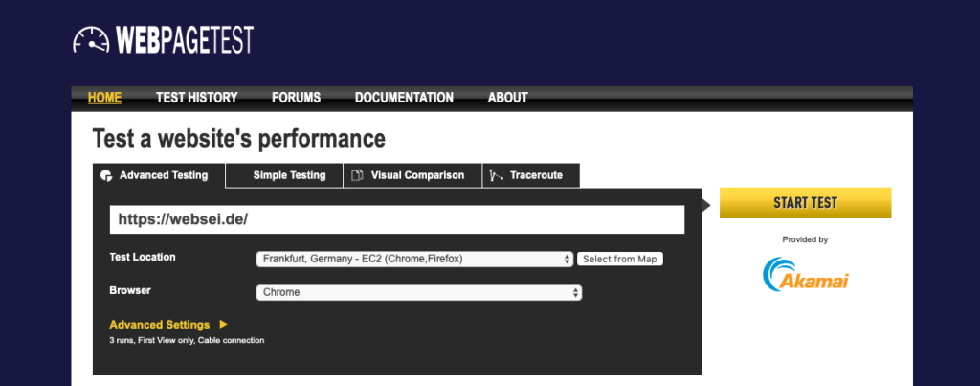Open the ABOUT page
This screenshot has height=386, width=980.
click(x=507, y=98)
